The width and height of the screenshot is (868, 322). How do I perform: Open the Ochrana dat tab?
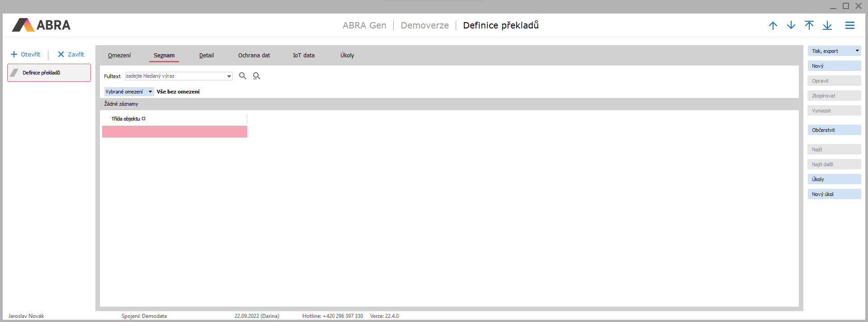click(254, 56)
